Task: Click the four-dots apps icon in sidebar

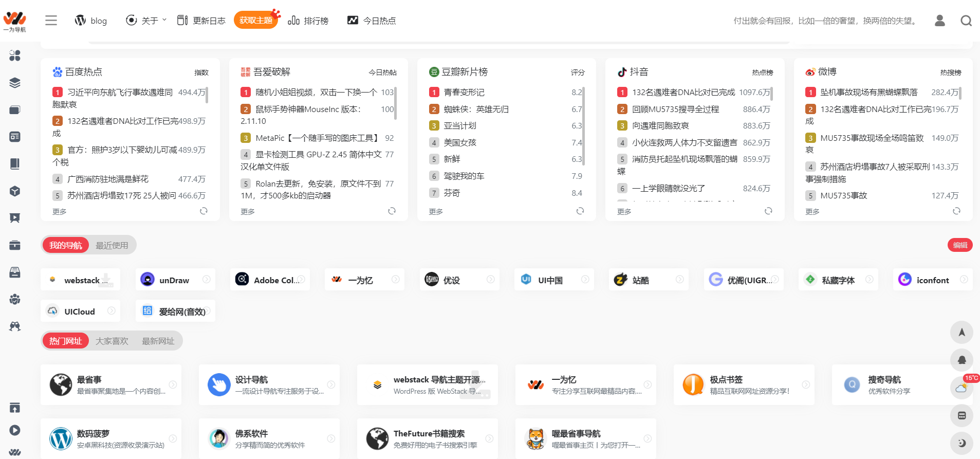Action: coord(15,56)
